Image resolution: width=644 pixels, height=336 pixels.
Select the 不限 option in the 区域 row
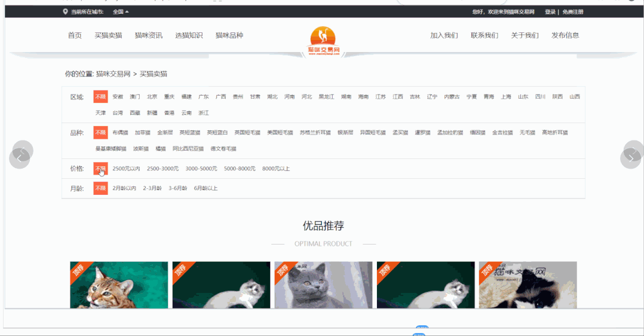(100, 97)
